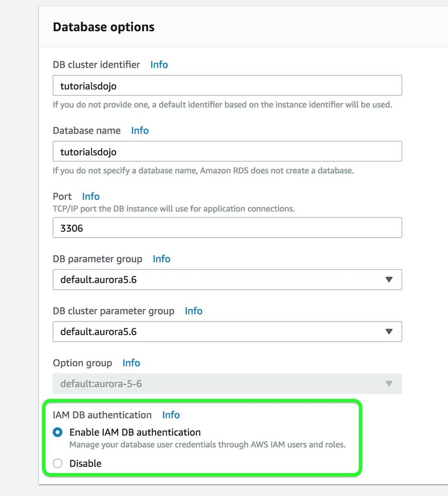Click the DB cluster identifier text field
The image size is (448, 496).
tap(227, 86)
